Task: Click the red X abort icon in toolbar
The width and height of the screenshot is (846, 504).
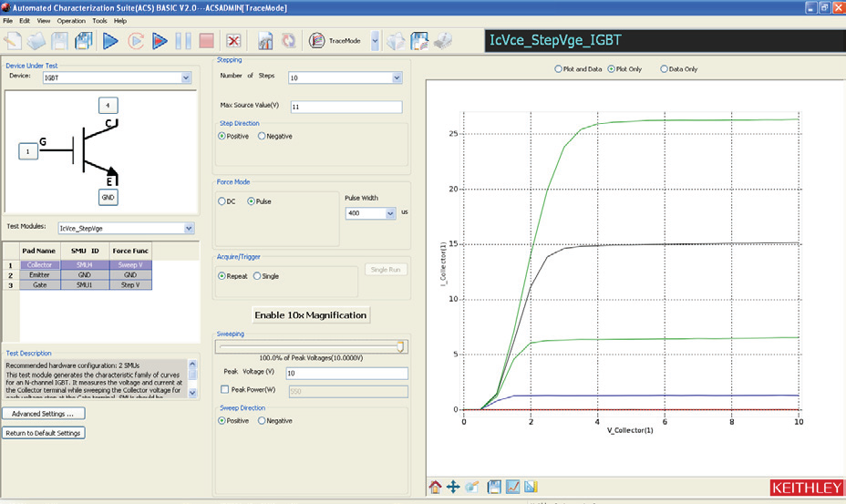Action: click(x=233, y=41)
